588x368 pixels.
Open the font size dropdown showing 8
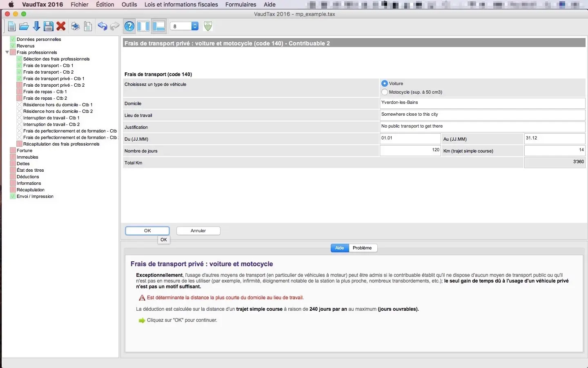tap(184, 26)
